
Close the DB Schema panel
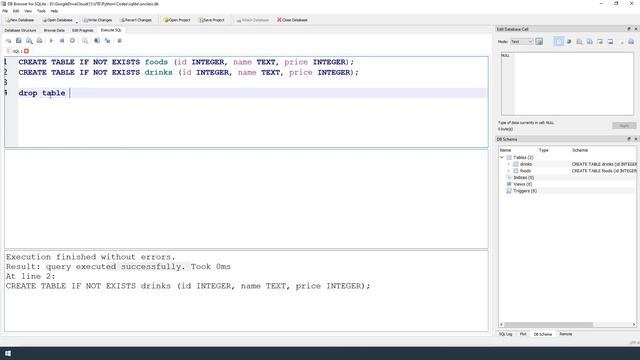click(x=636, y=139)
